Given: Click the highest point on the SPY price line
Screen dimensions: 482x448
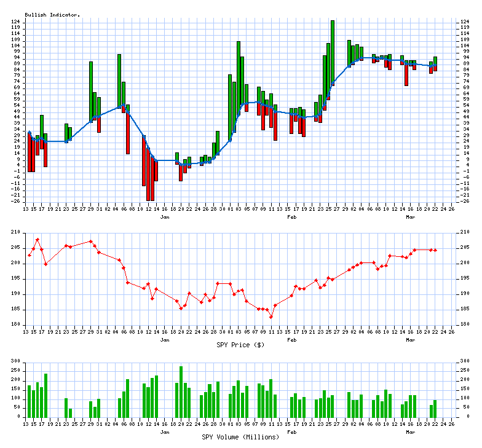Looking at the screenshot, I should 38,240.
